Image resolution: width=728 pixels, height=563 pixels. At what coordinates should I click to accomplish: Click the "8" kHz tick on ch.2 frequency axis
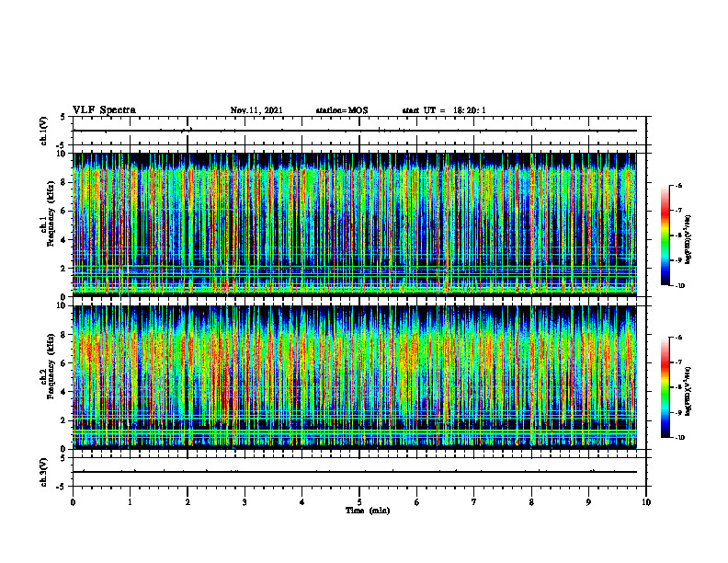click(x=64, y=335)
